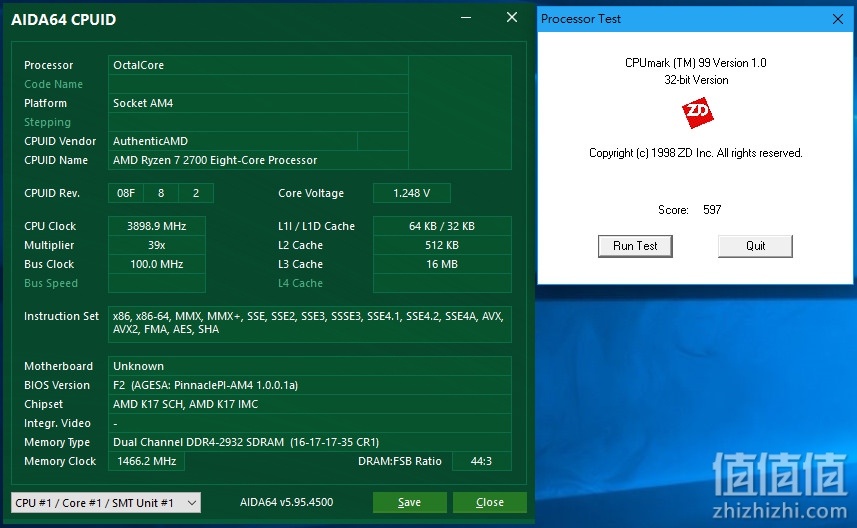The image size is (857, 528).
Task: Click the Unknown motherboard value
Action: (x=309, y=366)
